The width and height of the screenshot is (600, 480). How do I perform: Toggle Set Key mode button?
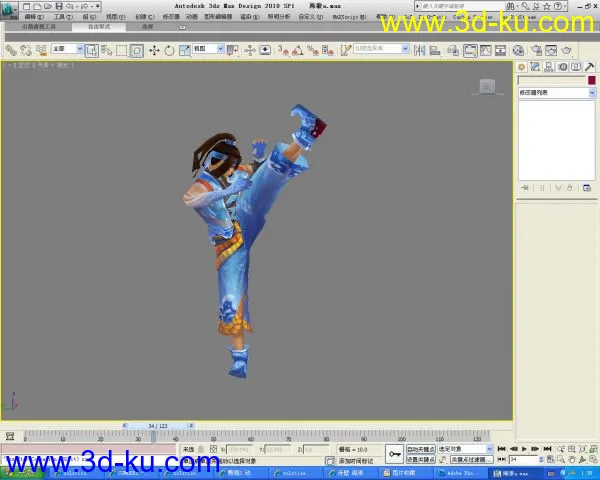click(x=421, y=459)
